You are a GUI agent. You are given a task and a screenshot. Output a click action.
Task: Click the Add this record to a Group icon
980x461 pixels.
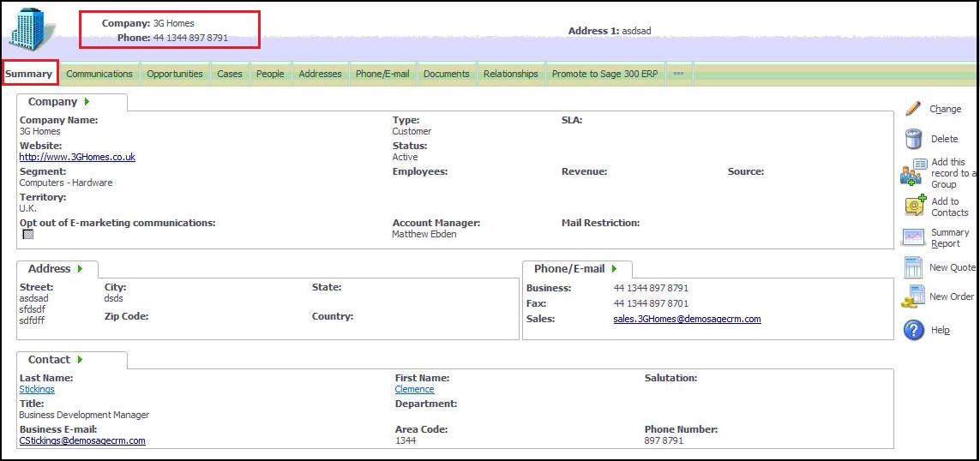click(x=914, y=172)
